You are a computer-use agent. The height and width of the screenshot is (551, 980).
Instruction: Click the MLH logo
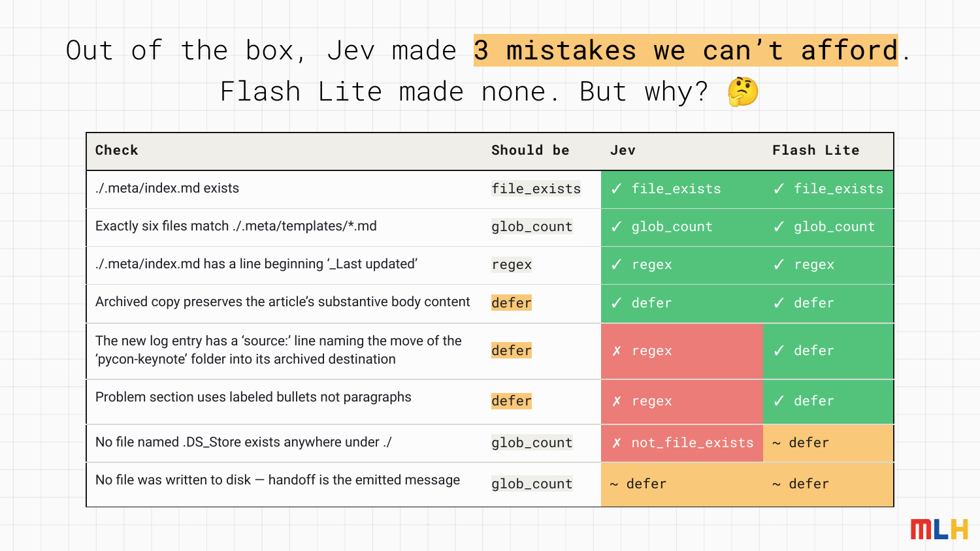(939, 529)
